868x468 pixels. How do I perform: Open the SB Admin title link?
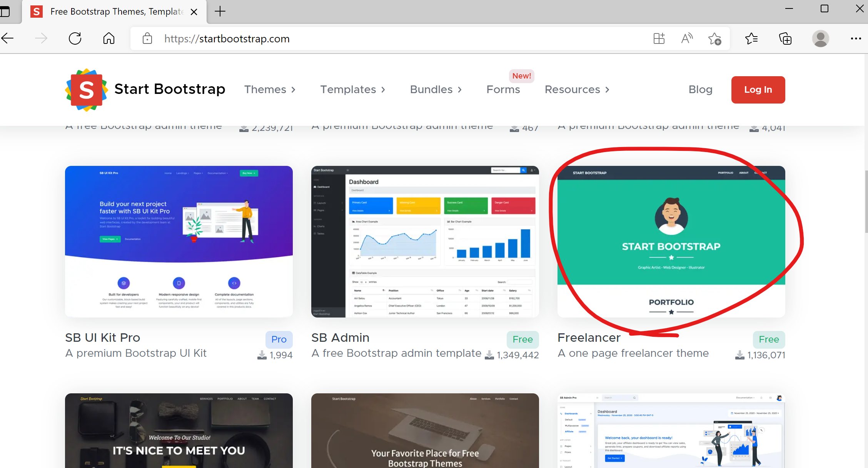340,338
